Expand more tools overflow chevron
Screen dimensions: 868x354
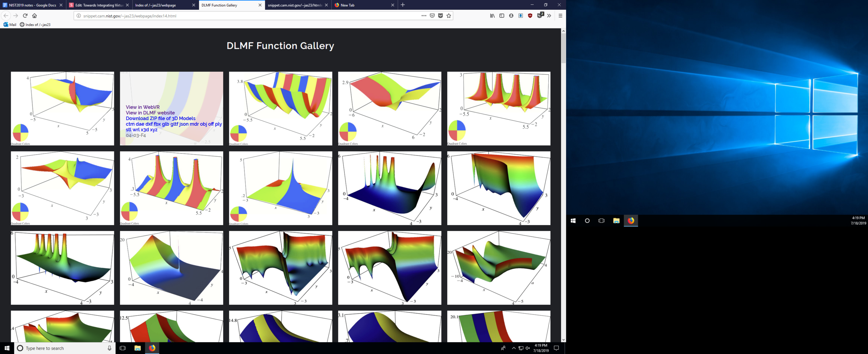click(x=549, y=16)
